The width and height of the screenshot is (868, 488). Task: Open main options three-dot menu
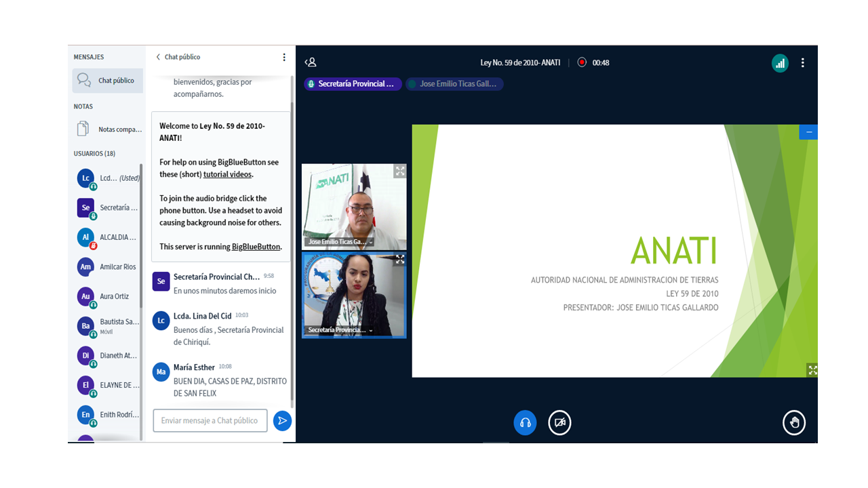coord(803,62)
